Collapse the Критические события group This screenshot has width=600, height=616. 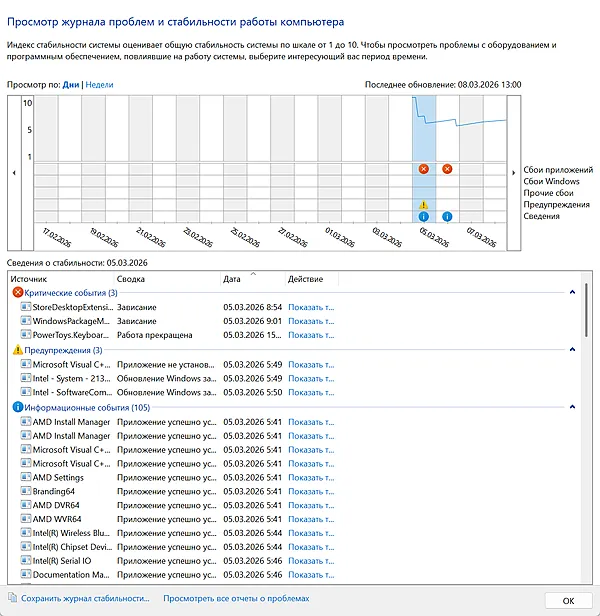pos(572,292)
